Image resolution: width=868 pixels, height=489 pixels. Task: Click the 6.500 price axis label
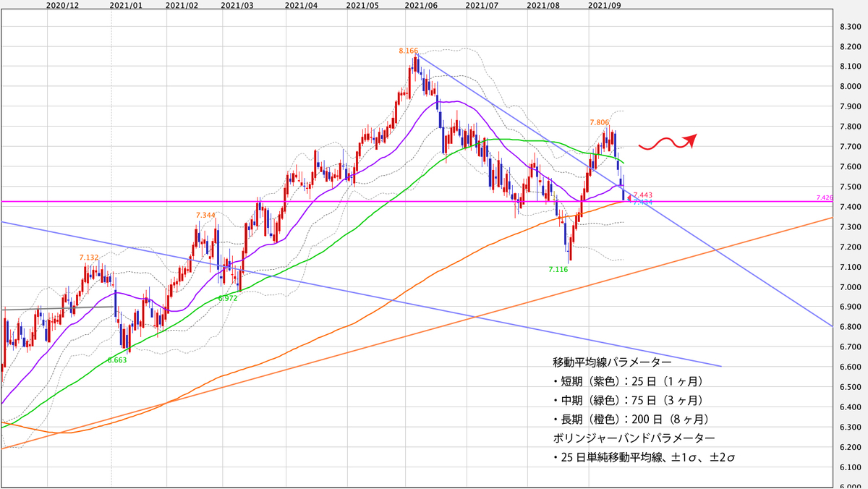click(849, 388)
